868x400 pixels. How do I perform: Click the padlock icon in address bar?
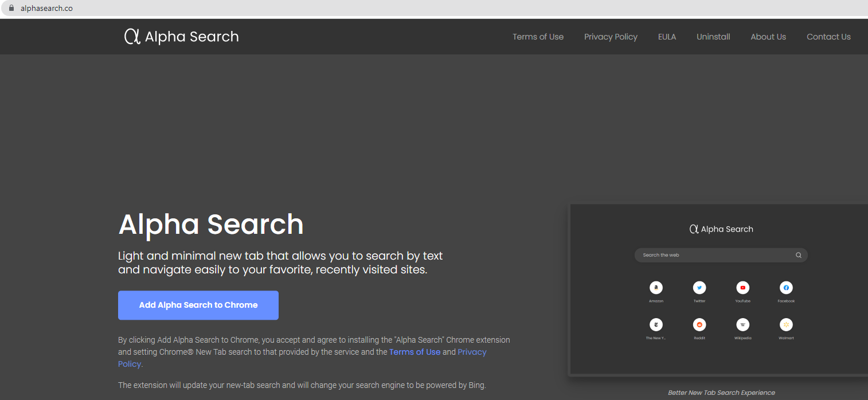tap(10, 9)
